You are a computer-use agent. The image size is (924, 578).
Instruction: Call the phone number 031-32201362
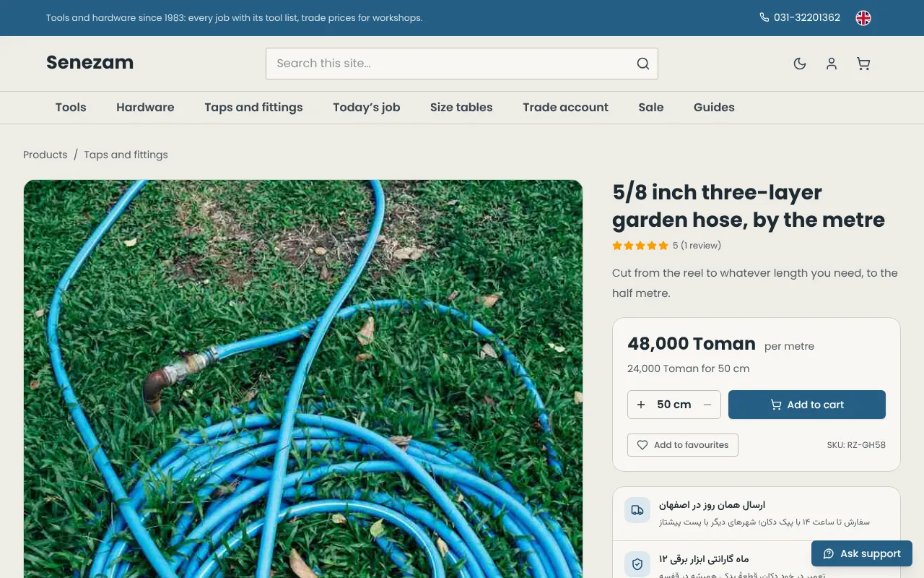tap(800, 17)
